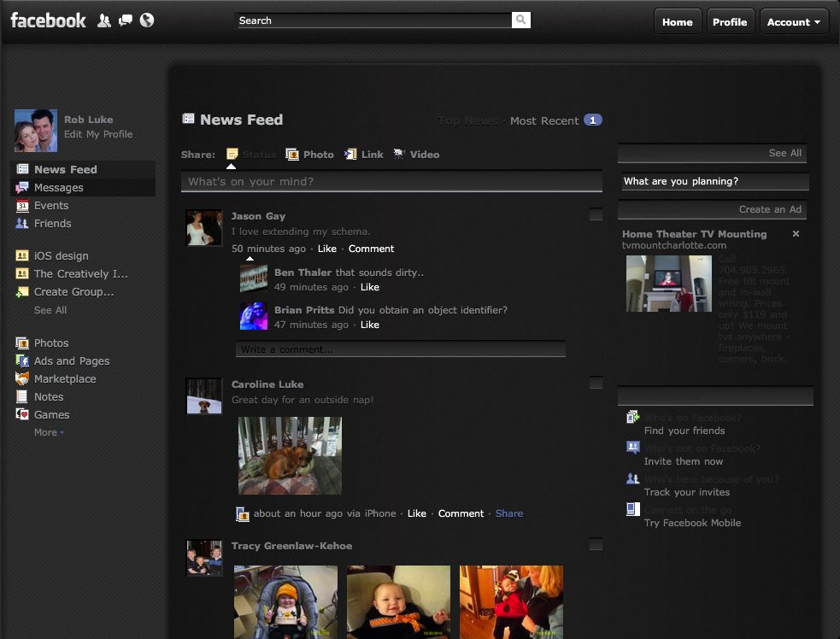The image size is (840, 639).
Task: Click the 'What are you planning?' field
Action: point(715,181)
